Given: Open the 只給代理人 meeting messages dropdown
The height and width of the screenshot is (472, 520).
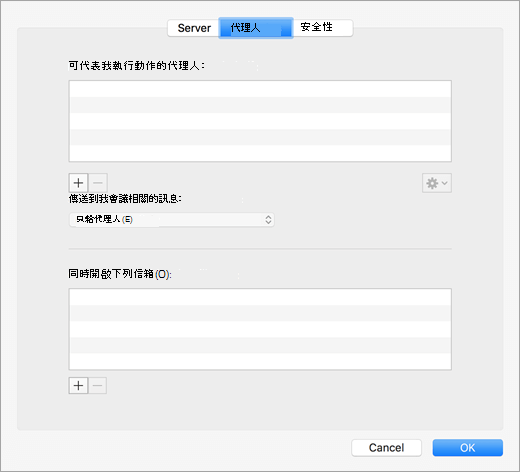Looking at the screenshot, I should coord(172,220).
